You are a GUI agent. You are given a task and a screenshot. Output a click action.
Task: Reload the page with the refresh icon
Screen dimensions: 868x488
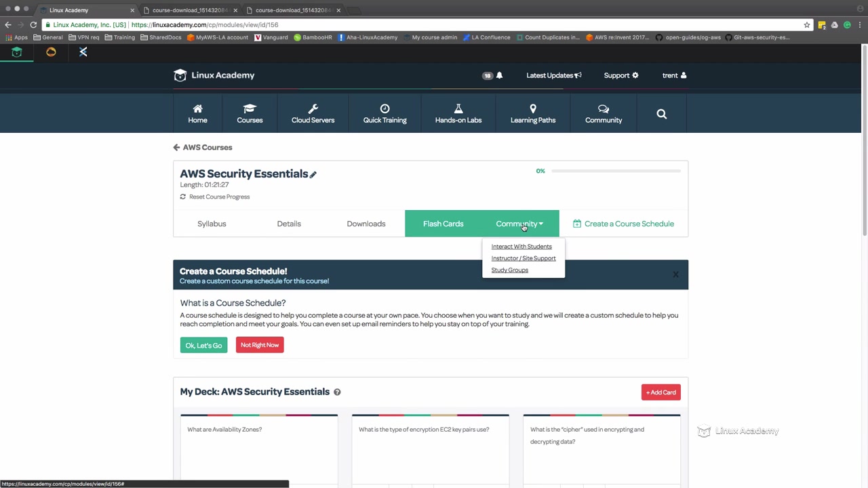tap(33, 24)
